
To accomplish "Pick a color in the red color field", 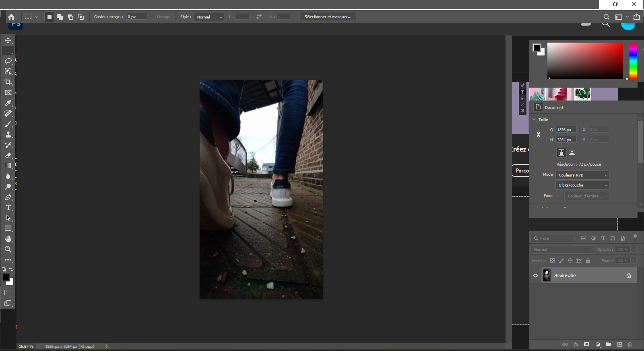I will [585, 61].
